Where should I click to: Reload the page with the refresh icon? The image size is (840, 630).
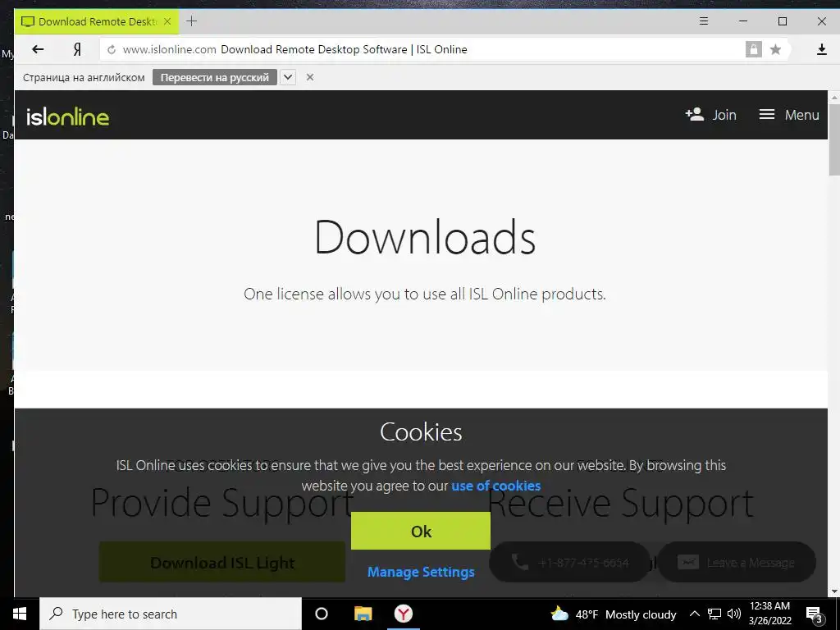112,50
